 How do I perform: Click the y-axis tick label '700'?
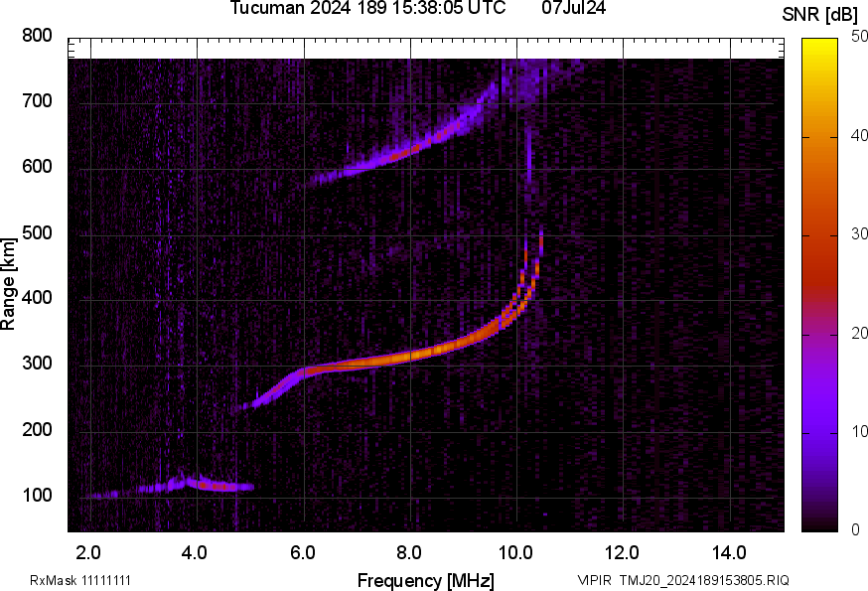point(37,100)
